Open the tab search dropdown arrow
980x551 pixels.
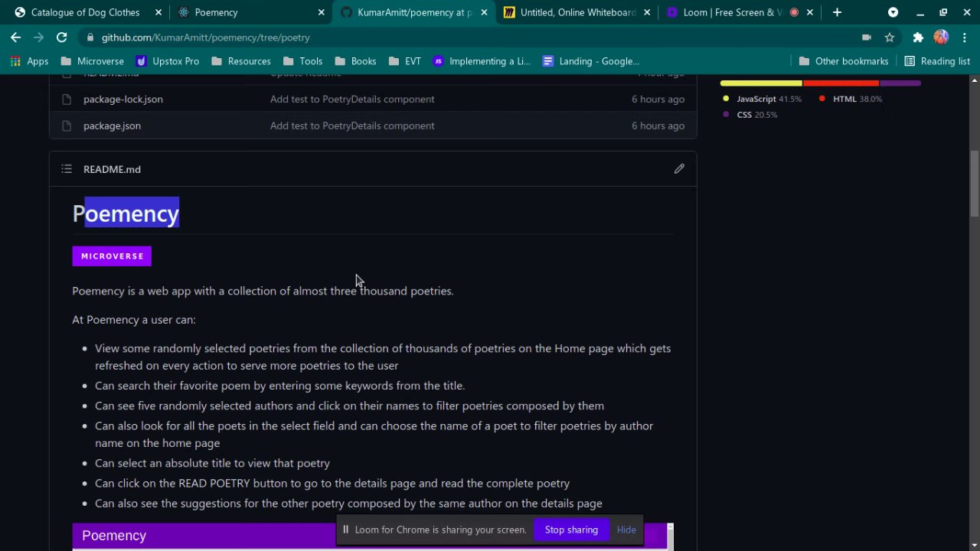(893, 12)
